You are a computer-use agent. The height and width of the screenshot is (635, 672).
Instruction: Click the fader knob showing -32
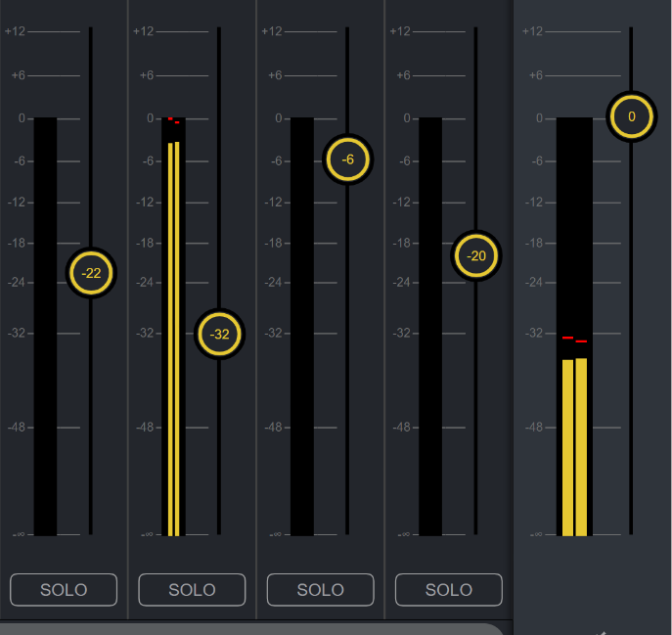click(x=220, y=334)
